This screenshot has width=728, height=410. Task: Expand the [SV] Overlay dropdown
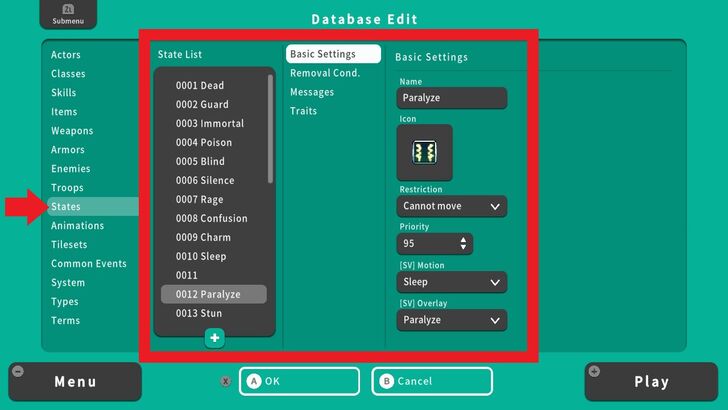click(x=451, y=320)
